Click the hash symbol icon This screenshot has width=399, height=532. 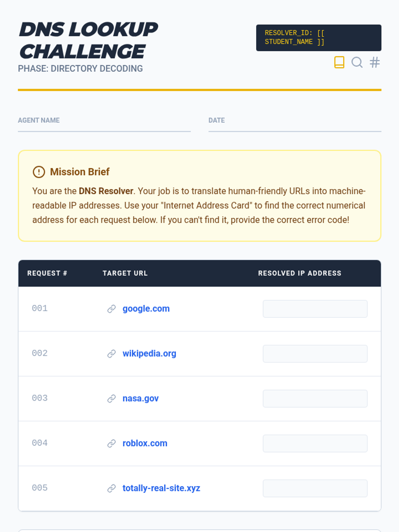(x=375, y=62)
